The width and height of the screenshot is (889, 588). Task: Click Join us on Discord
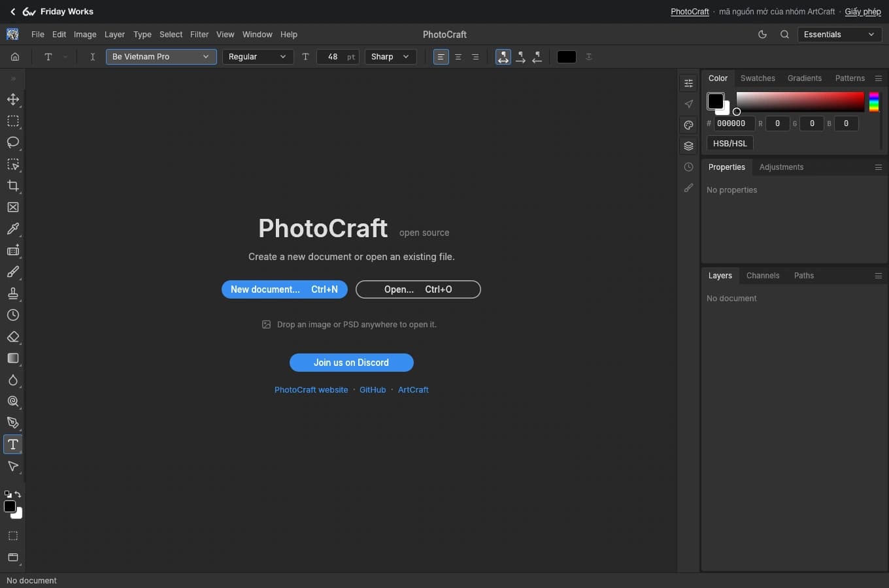352,363
